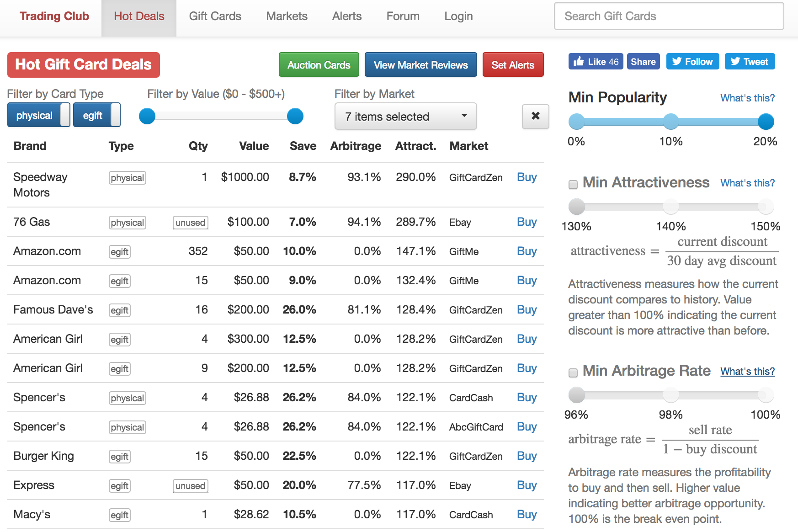The width and height of the screenshot is (798, 532).
Task: Click the Hot Gift Card Deals heading button
Action: pos(83,65)
